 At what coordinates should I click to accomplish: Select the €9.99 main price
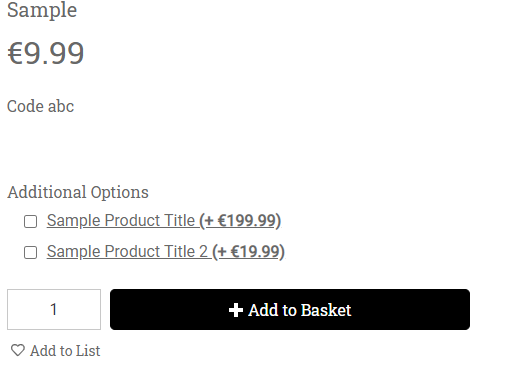(46, 53)
